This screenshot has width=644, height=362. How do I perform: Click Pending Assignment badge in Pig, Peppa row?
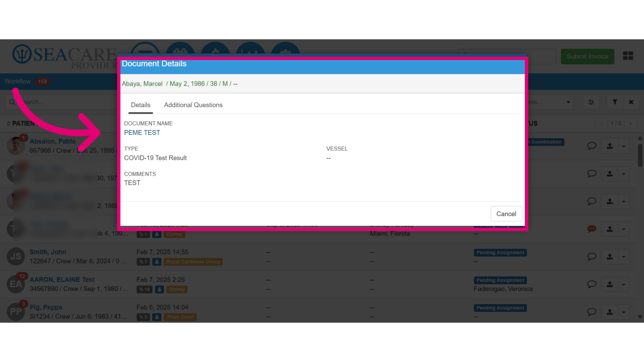500,308
